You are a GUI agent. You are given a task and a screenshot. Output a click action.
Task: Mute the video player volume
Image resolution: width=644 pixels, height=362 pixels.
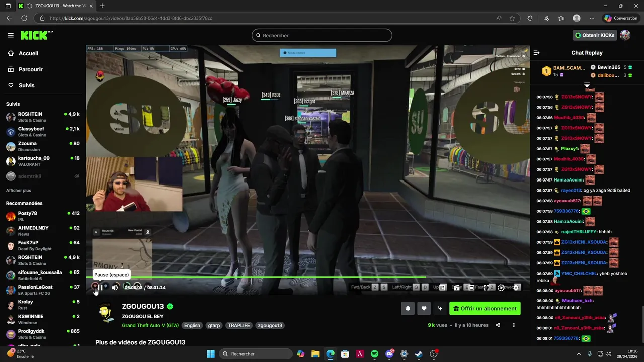(115, 287)
